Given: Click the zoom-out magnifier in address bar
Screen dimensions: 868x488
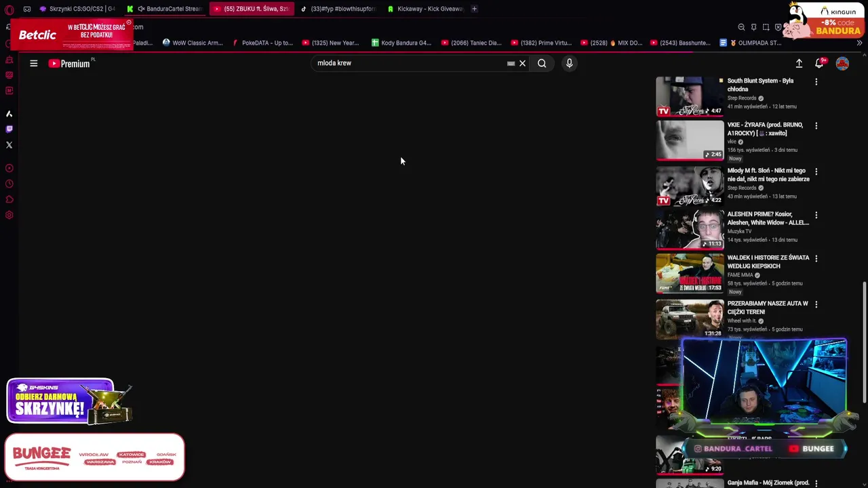Looking at the screenshot, I should (741, 27).
